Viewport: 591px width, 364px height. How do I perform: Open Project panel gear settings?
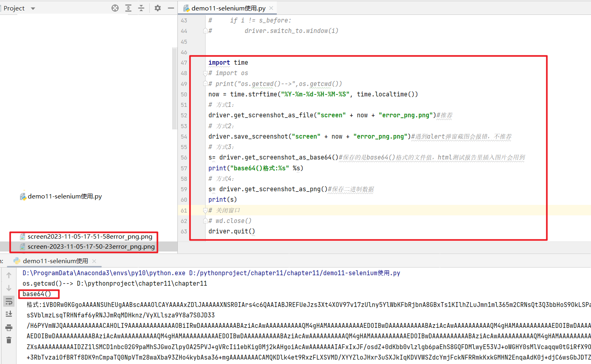coord(158,8)
